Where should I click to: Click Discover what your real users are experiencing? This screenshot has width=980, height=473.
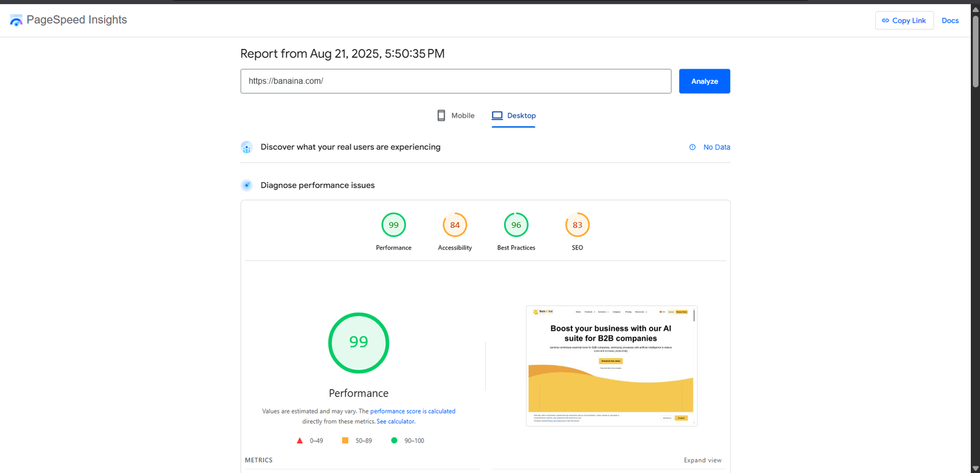click(x=350, y=147)
